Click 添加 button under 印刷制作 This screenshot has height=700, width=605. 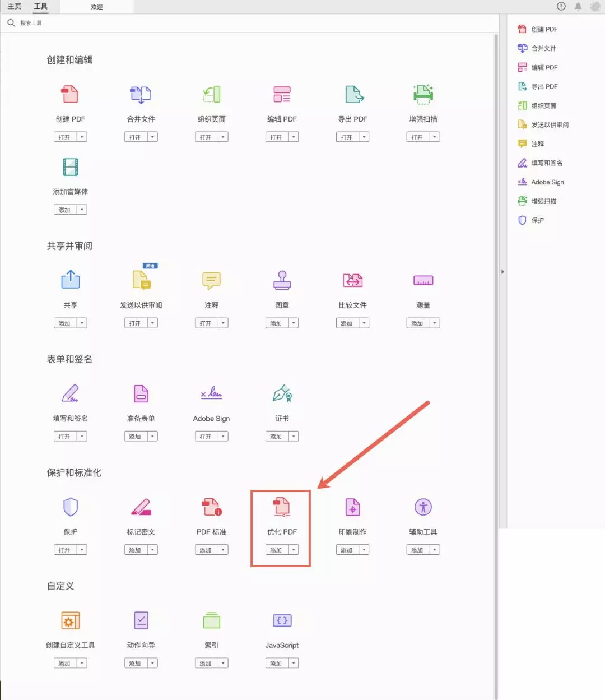pyautogui.click(x=347, y=550)
